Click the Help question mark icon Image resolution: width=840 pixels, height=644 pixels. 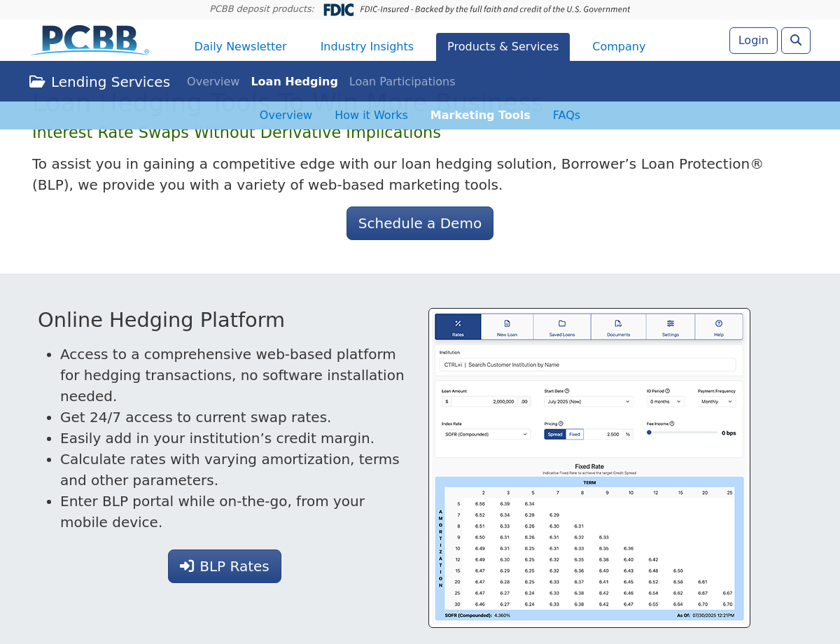[718, 323]
